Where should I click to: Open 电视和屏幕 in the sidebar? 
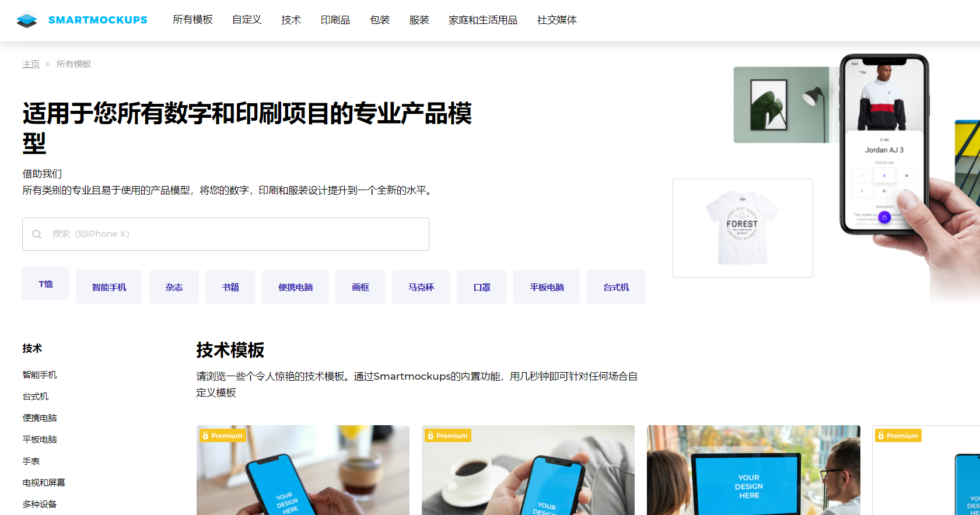click(x=44, y=482)
